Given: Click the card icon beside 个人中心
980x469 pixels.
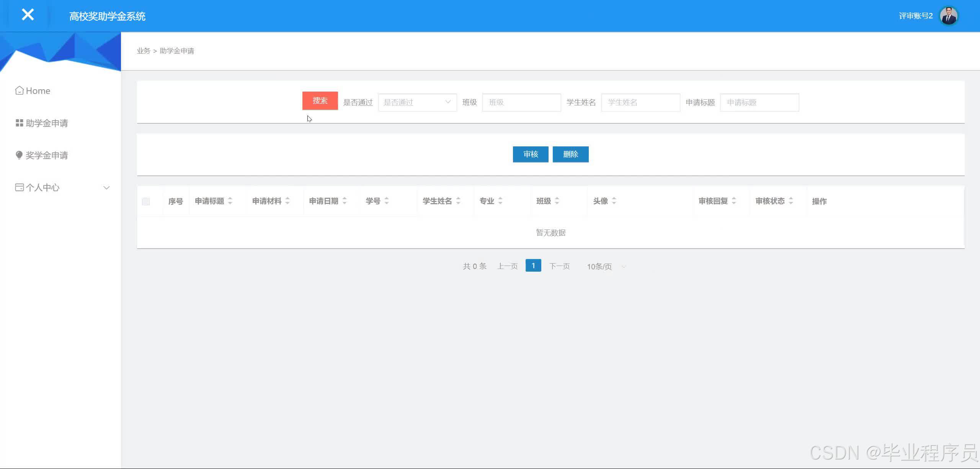Looking at the screenshot, I should (19, 187).
